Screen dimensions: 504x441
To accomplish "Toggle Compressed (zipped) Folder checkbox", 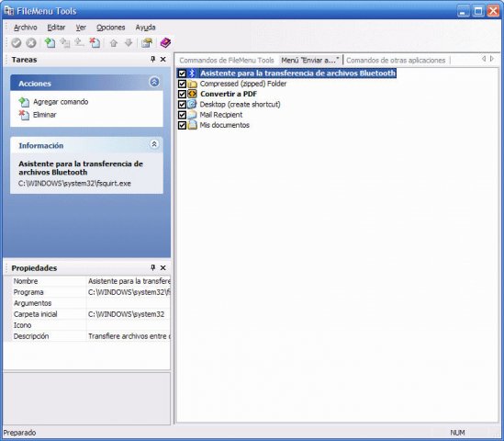I will click(x=182, y=84).
